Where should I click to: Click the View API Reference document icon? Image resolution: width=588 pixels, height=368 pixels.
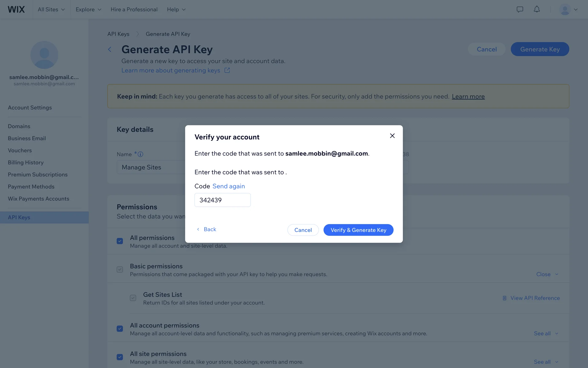[504, 298]
